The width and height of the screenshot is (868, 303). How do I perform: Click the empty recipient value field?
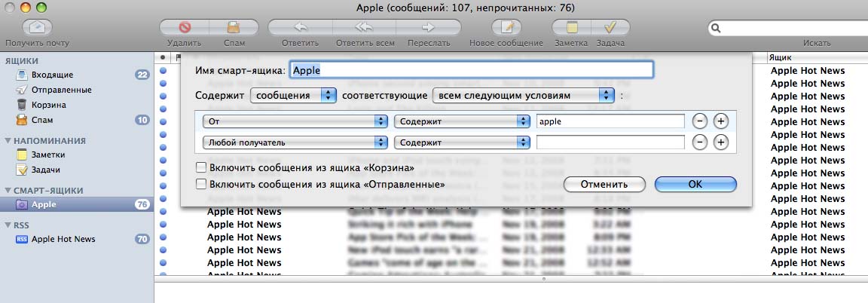(610, 142)
